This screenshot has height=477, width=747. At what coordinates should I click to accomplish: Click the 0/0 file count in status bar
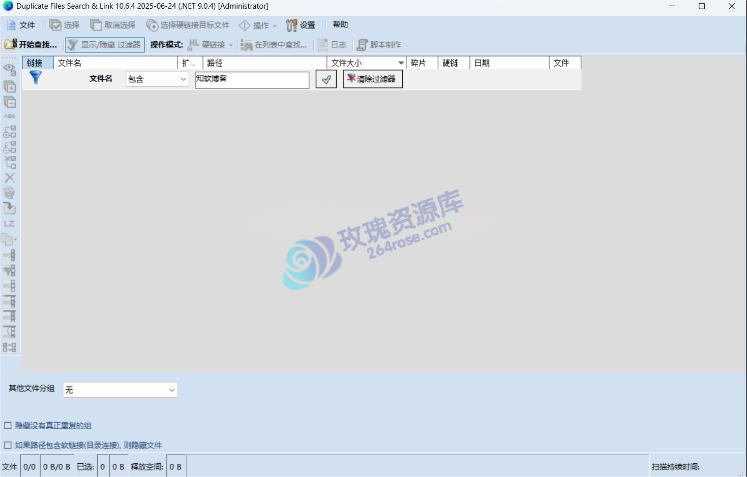coord(30,467)
